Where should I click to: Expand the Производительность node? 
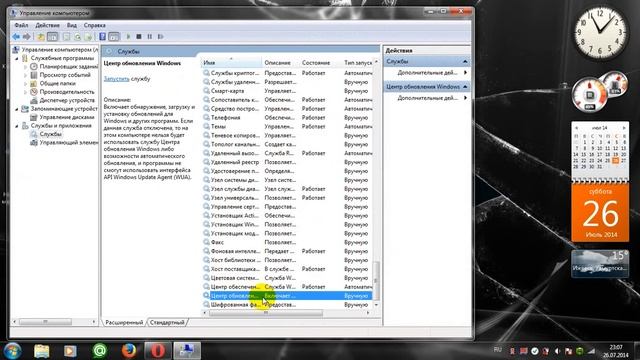pos(25,92)
